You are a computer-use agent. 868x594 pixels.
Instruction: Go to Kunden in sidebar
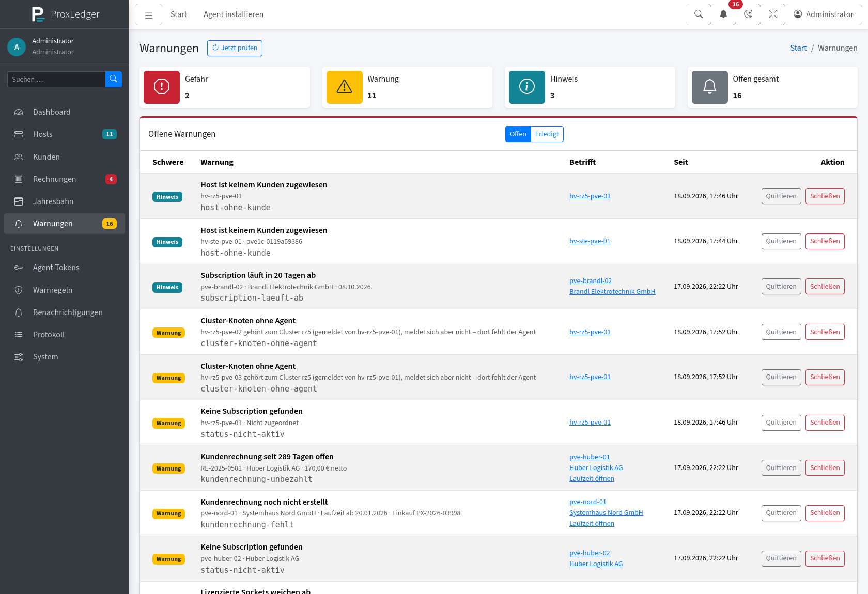[x=65, y=157]
